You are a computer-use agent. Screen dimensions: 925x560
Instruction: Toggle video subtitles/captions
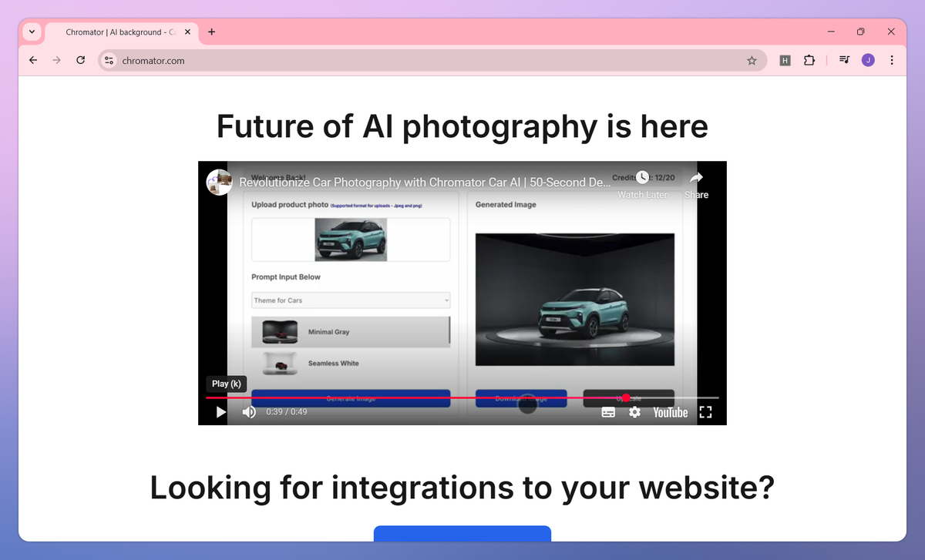click(608, 412)
